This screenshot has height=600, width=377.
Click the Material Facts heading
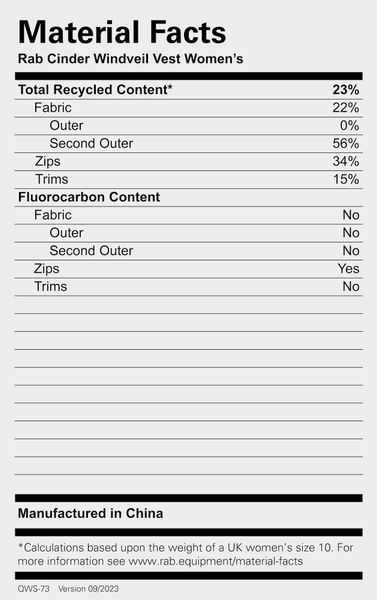(x=122, y=32)
